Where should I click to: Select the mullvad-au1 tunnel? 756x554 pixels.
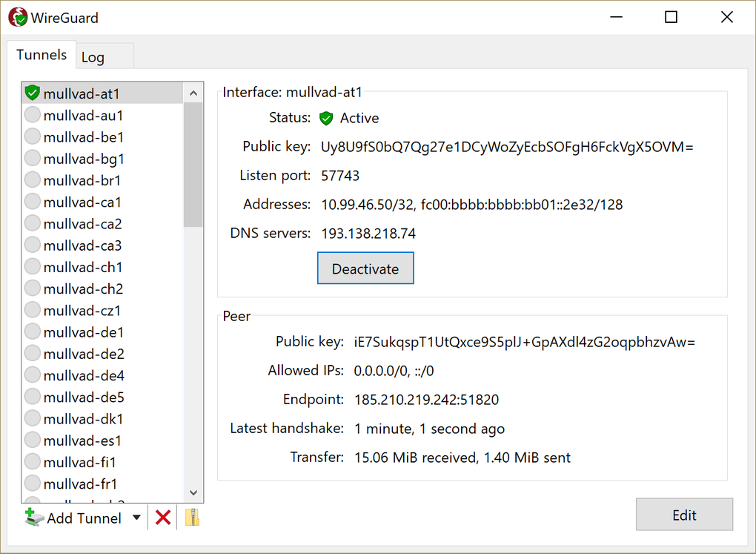[x=82, y=115]
